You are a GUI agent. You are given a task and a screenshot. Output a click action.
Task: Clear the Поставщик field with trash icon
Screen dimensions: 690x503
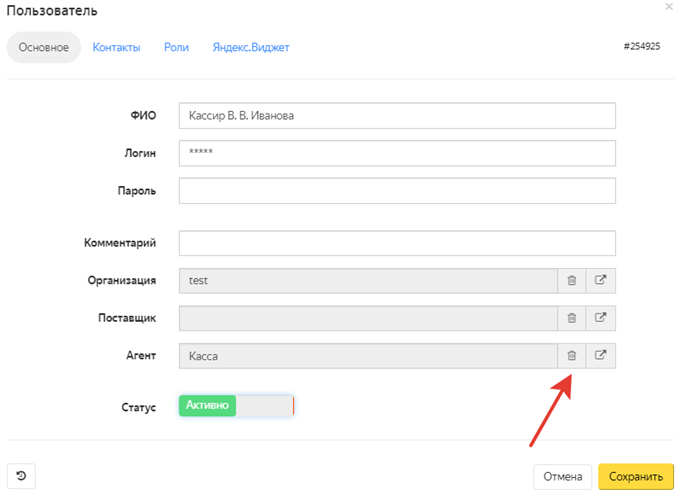click(572, 318)
